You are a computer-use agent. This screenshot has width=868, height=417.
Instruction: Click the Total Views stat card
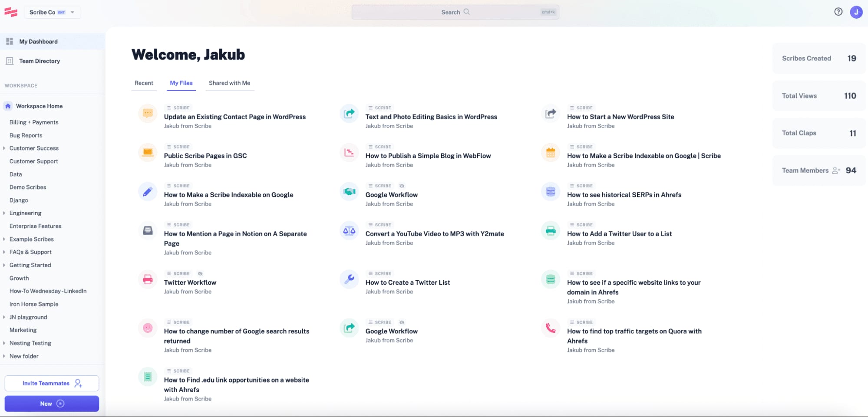click(819, 95)
